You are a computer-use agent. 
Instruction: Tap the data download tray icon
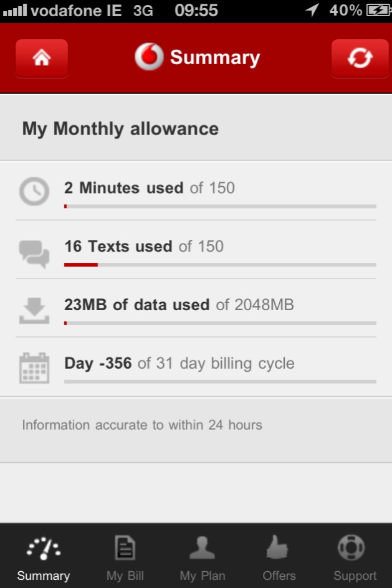click(34, 311)
